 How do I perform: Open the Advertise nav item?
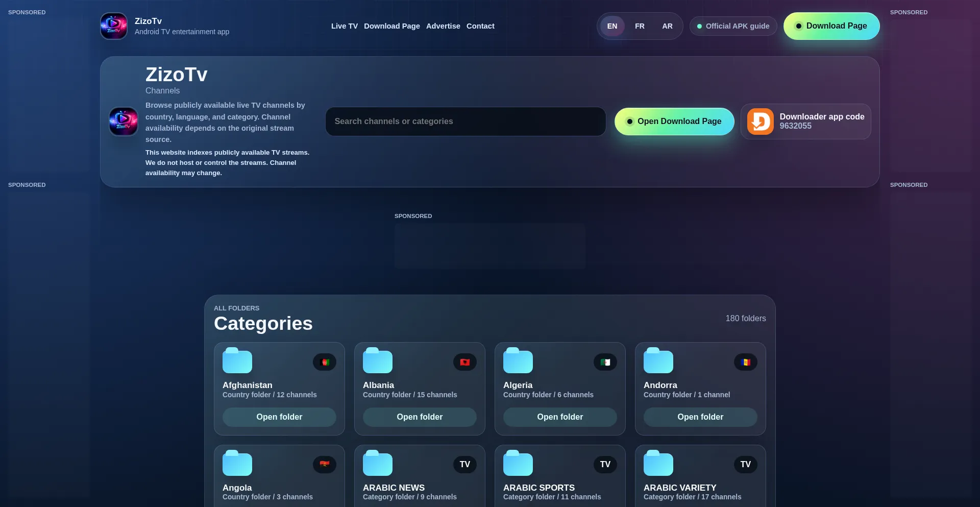443,26
